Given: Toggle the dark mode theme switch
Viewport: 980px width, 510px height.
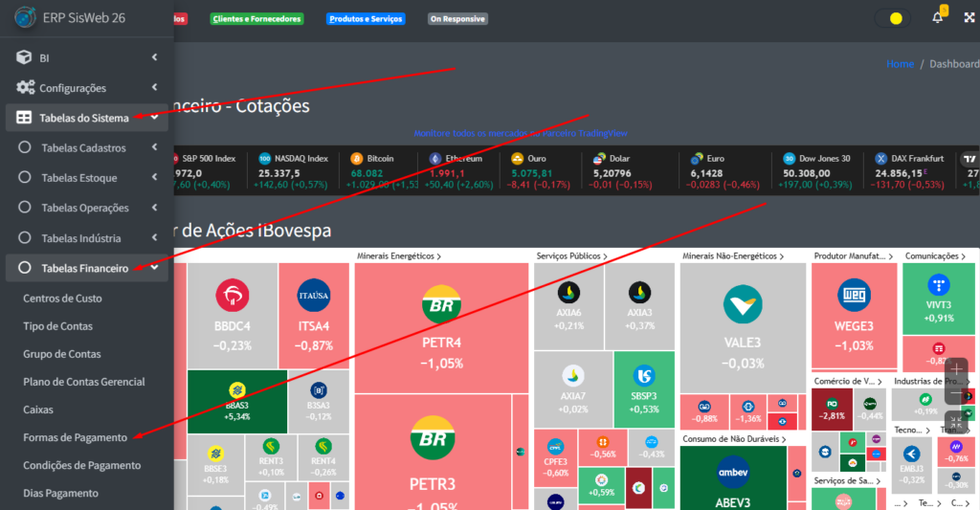Looking at the screenshot, I should click(894, 18).
